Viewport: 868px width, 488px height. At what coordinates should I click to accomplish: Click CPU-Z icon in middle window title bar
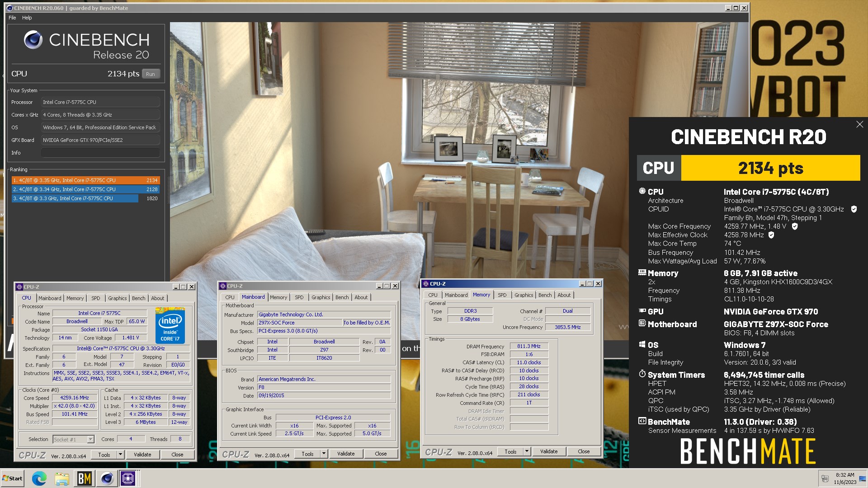point(223,286)
